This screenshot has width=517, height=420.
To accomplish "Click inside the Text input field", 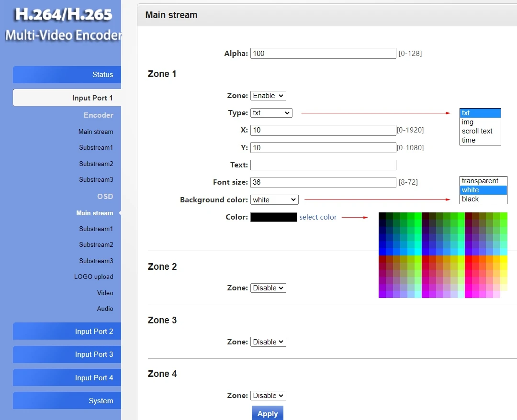I will coord(323,165).
